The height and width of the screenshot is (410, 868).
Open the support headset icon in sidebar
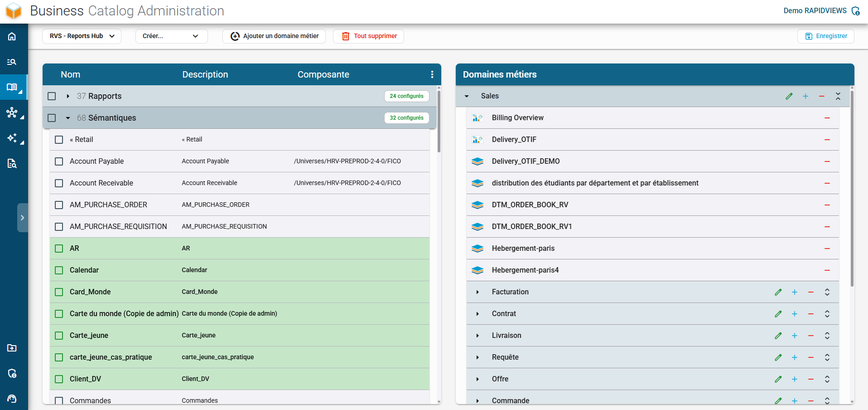tap(12, 399)
